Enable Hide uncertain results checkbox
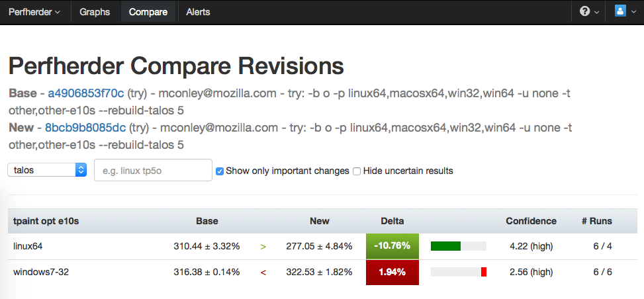Screen dimensions: 644x299 tap(357, 171)
